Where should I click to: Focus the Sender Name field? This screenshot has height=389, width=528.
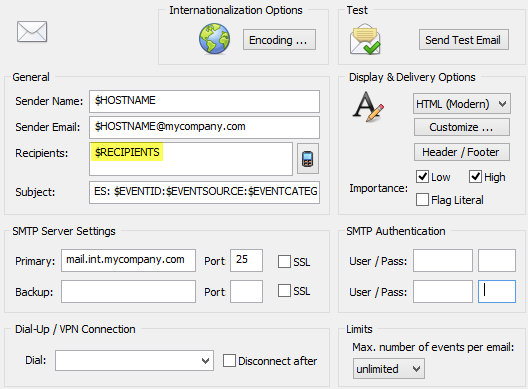(x=204, y=101)
